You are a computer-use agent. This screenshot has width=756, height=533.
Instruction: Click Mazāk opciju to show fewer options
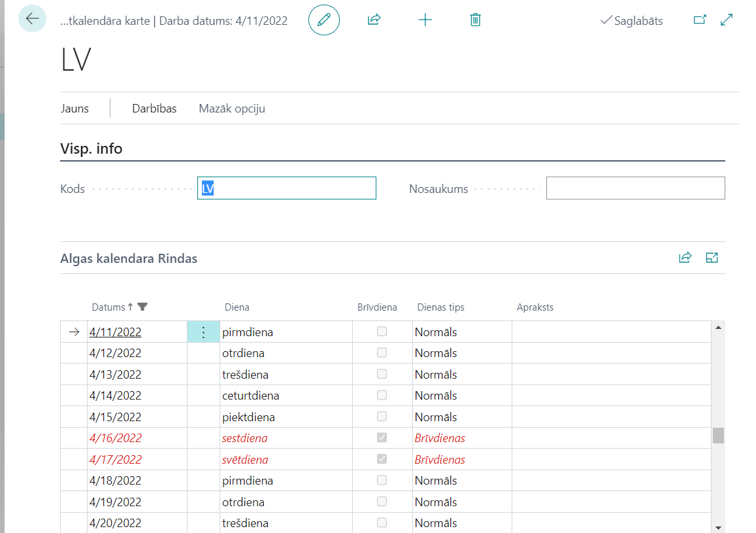click(x=232, y=109)
